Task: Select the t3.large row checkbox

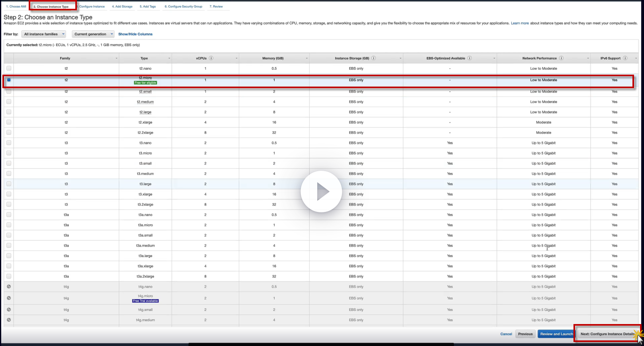Action: tap(9, 184)
